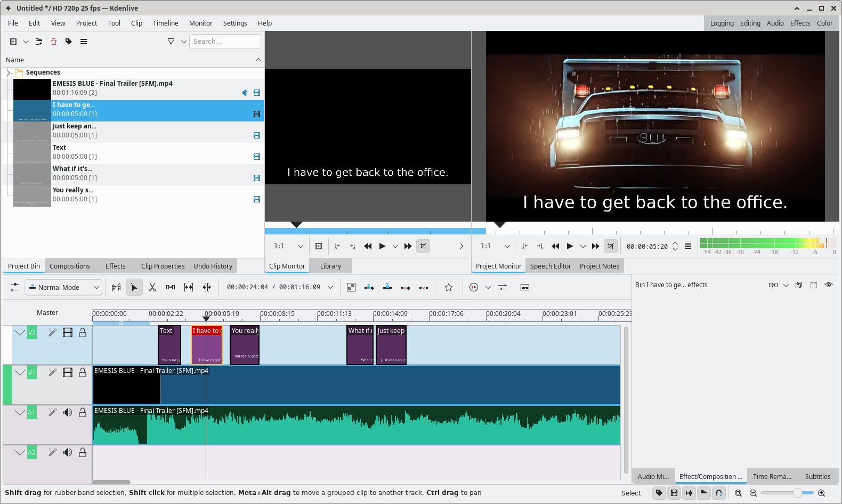This screenshot has width=842, height=504.
Task: Open the Project Monitor 1:1 zoom dropdown
Action: point(495,246)
